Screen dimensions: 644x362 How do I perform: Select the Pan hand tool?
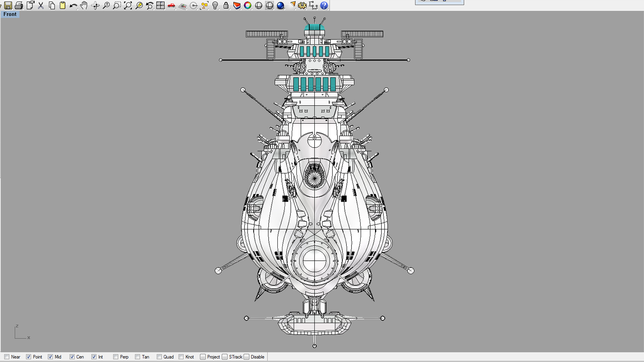tap(84, 5)
